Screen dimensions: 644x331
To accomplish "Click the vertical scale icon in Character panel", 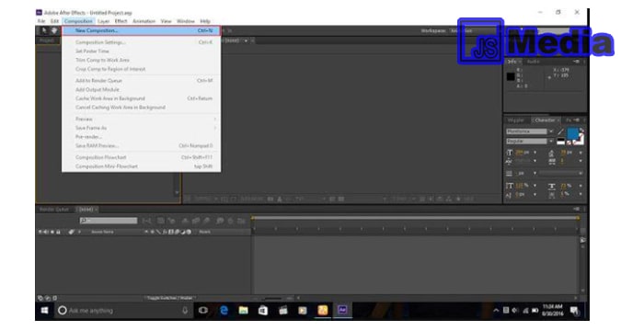I will (x=510, y=186).
